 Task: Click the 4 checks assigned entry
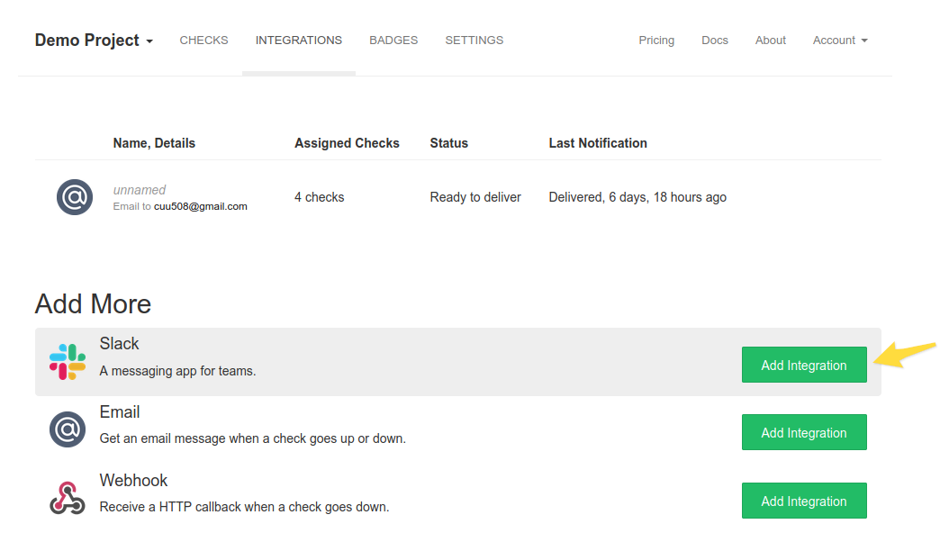pyautogui.click(x=319, y=196)
